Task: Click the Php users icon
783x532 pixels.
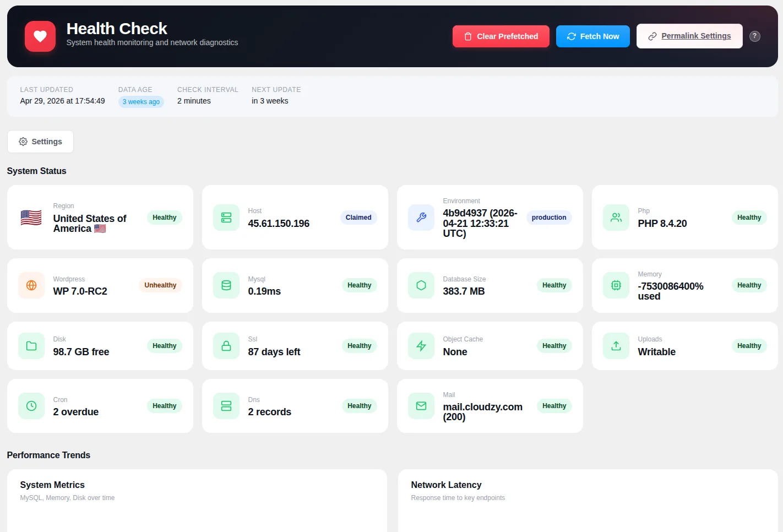Action: coord(616,218)
